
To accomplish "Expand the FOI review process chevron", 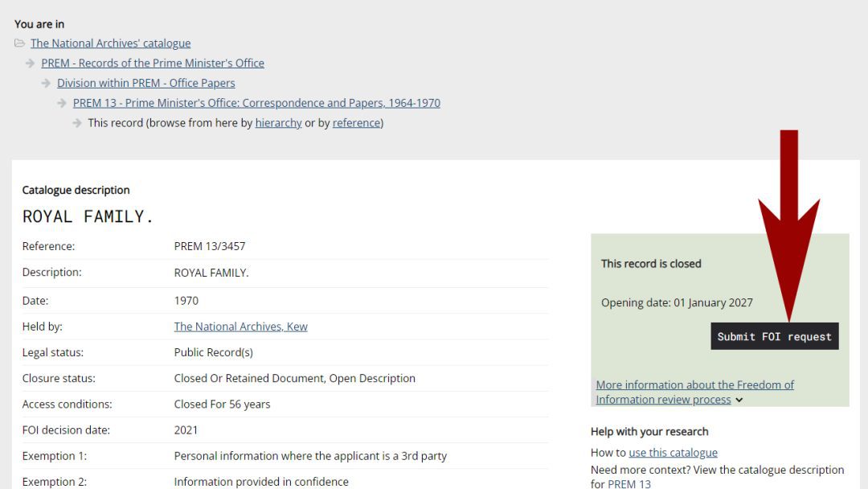I will [x=739, y=400].
